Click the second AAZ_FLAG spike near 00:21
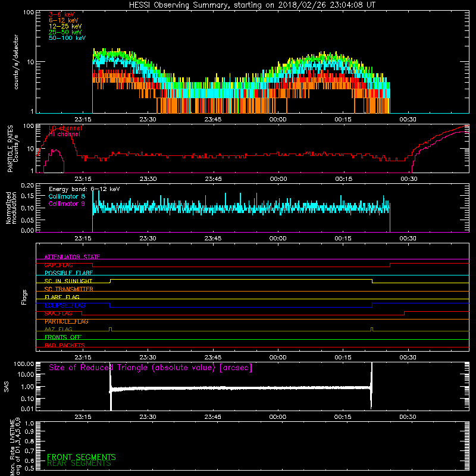The width and height of the screenshot is (476, 476). click(x=372, y=330)
